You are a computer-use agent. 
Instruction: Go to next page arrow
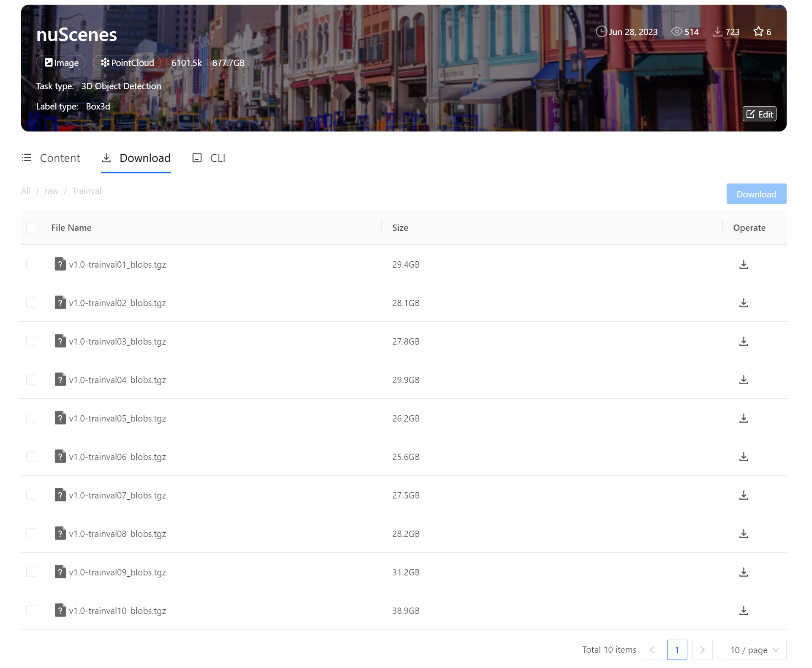702,650
